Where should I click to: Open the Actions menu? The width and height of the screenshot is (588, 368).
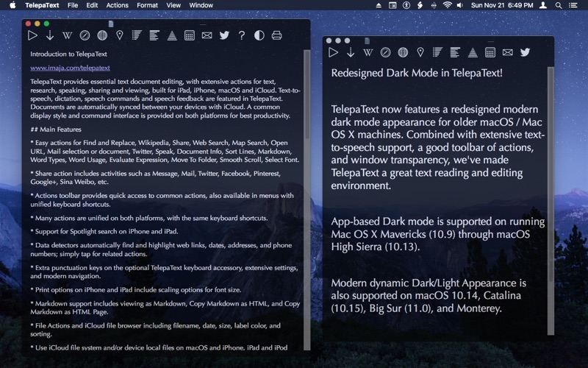(117, 5)
